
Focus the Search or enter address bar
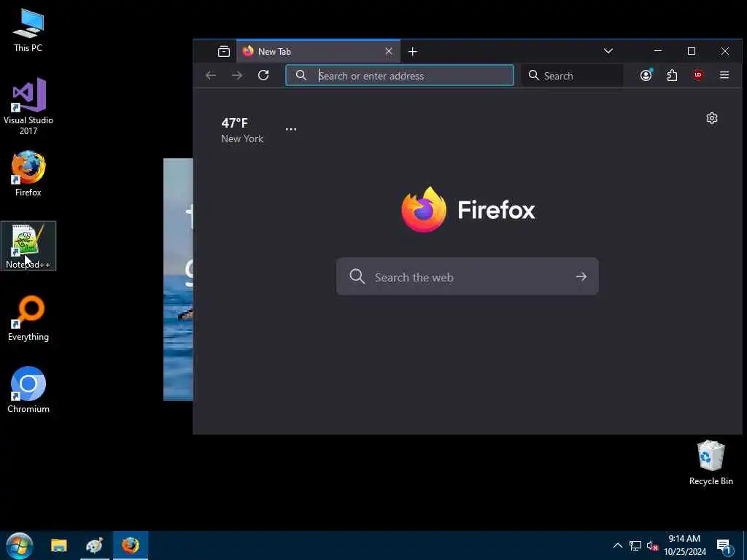(400, 75)
